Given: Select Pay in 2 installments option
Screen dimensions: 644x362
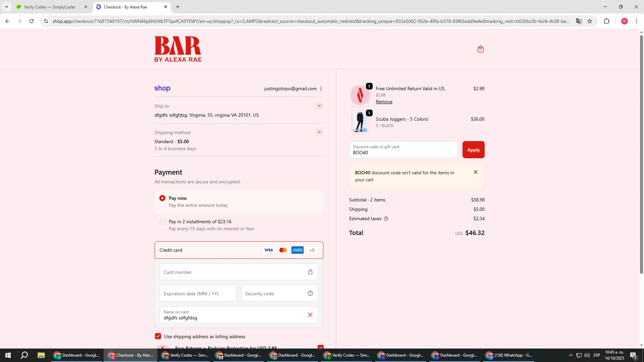Looking at the screenshot, I should [x=162, y=222].
